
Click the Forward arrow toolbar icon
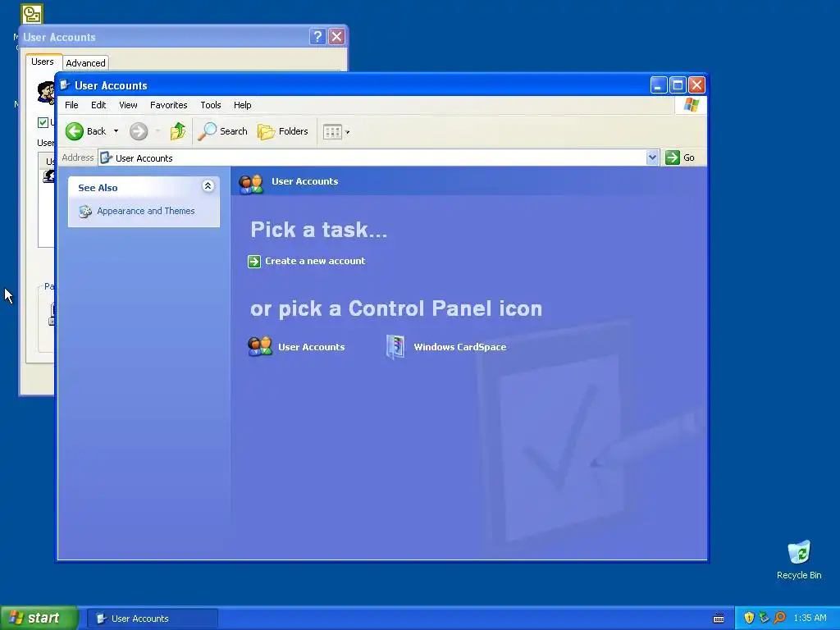coord(139,131)
